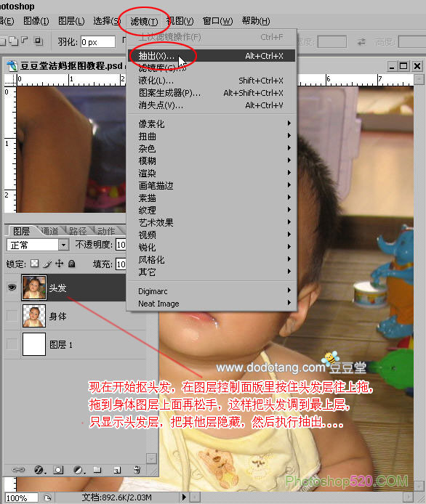Select the 图层 1 layer thumbnail
426x504 pixels.
[34, 344]
